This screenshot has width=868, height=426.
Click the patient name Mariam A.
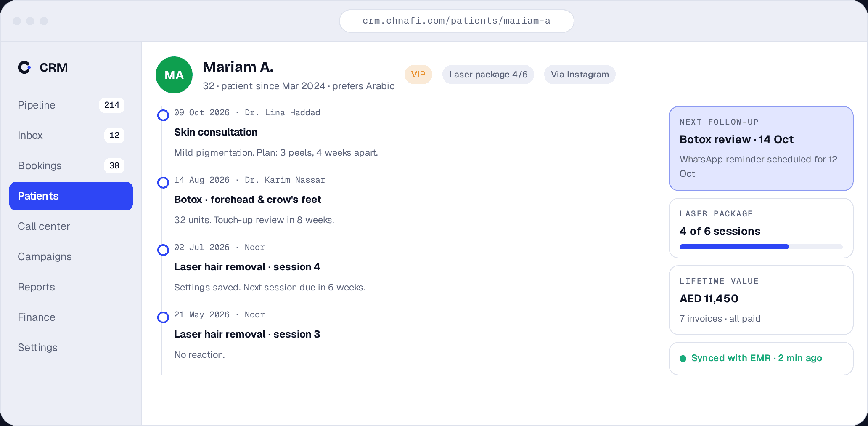tap(238, 67)
